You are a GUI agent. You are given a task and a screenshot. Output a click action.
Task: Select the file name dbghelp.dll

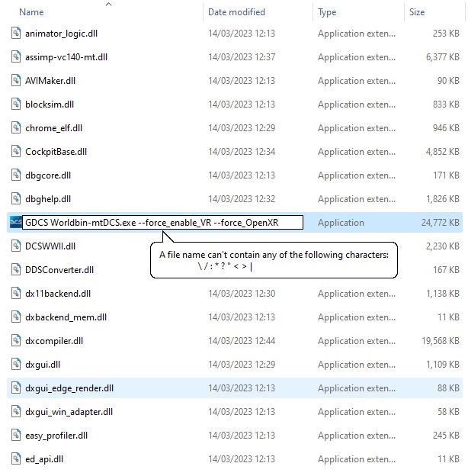pos(48,199)
